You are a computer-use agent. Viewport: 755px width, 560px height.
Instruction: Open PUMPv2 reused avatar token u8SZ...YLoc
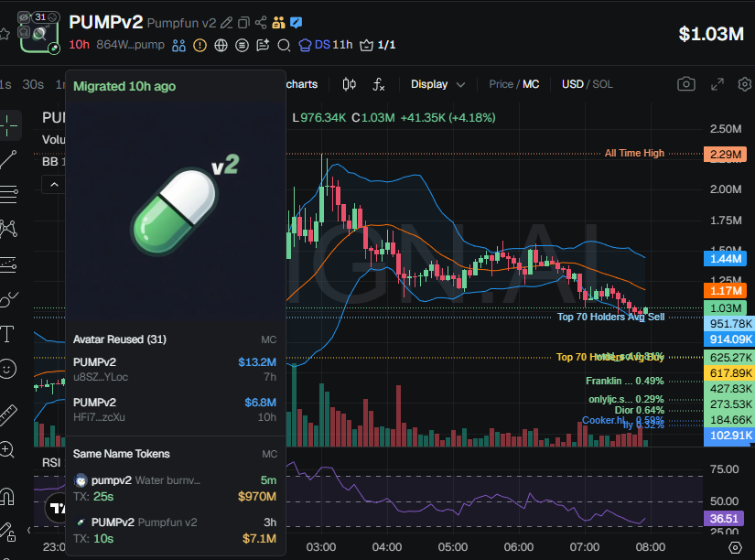point(175,369)
